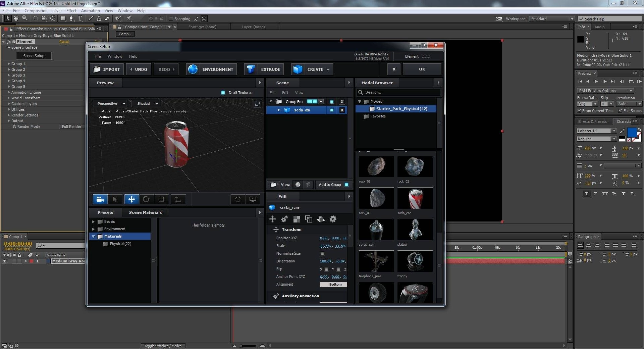
Task: Click the OK button in Scene Setup
Action: point(422,69)
